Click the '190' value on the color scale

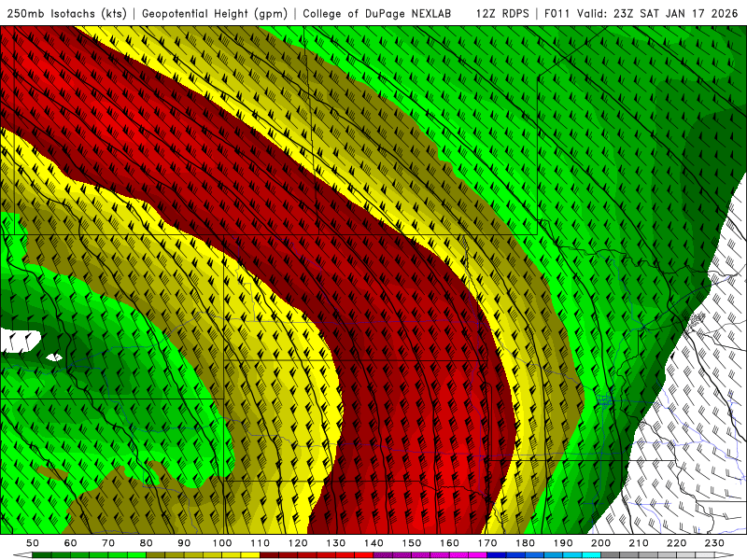click(563, 543)
